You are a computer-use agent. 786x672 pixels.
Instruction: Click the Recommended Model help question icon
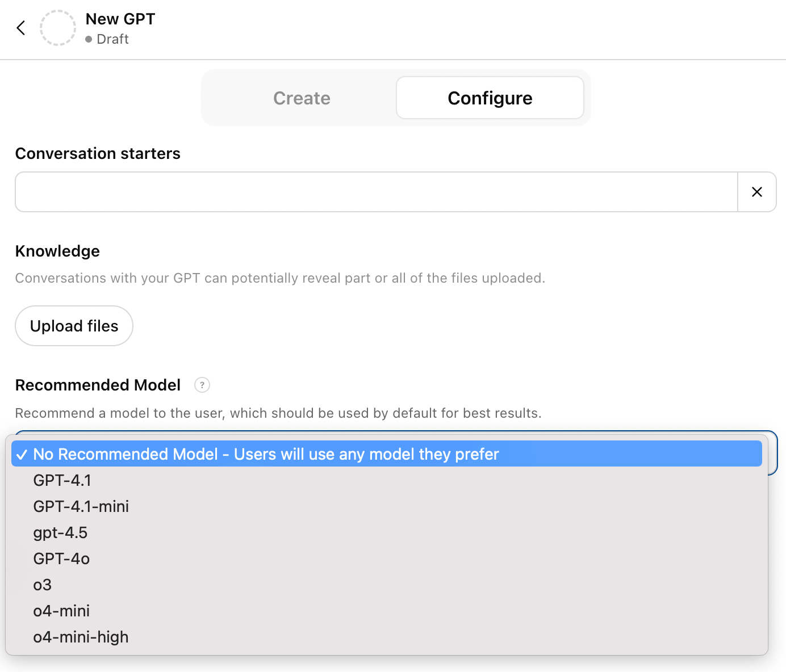click(x=202, y=385)
